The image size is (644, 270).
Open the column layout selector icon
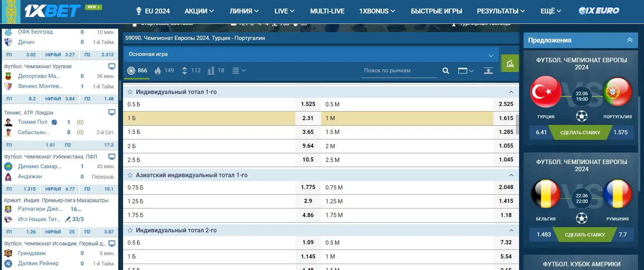(x=466, y=71)
